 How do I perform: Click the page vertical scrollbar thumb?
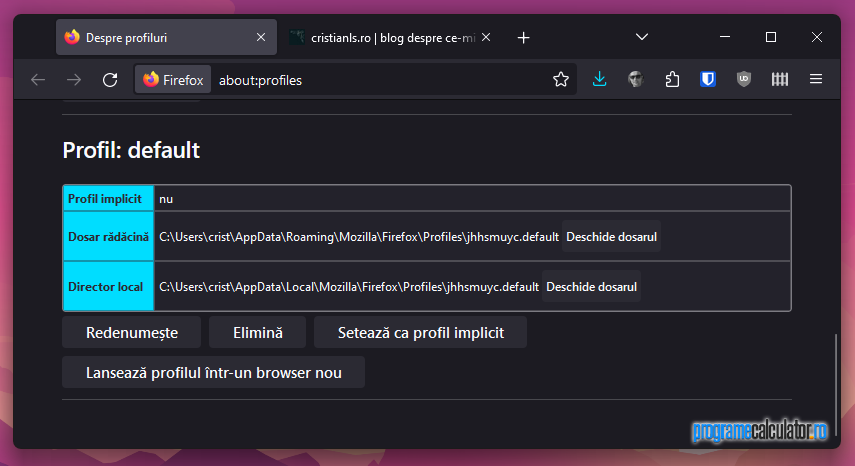(836, 384)
